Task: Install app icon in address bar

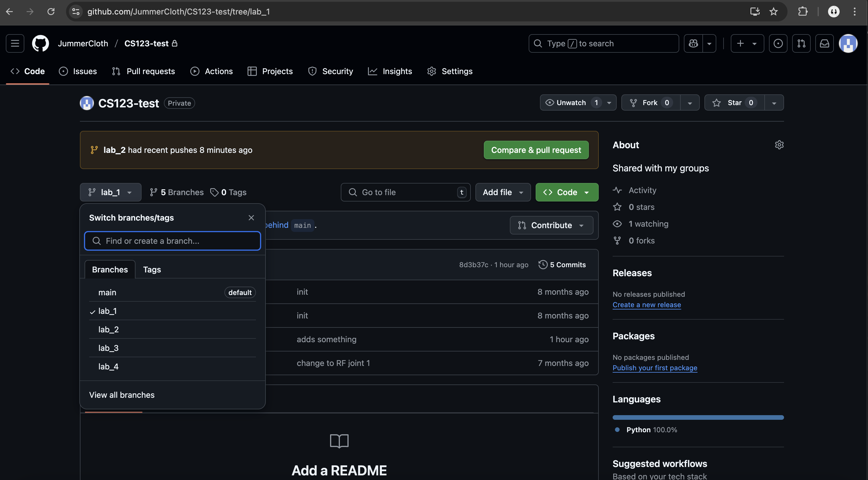Action: 755,12
